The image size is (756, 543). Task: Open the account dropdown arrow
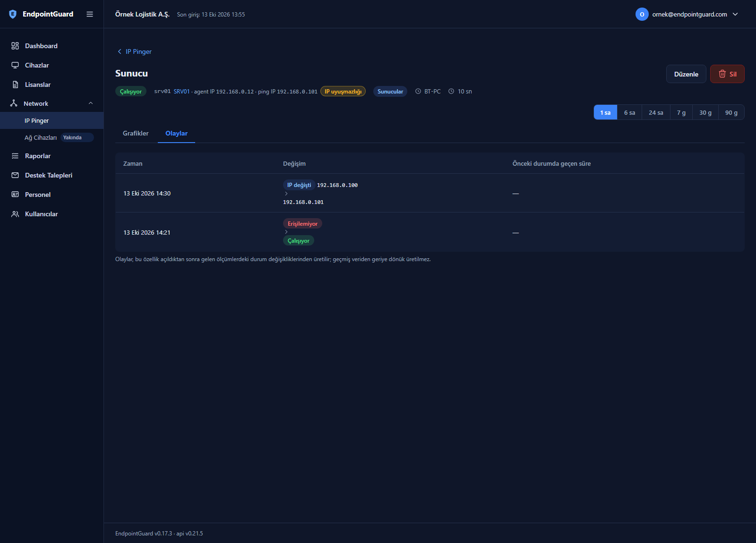click(x=735, y=14)
